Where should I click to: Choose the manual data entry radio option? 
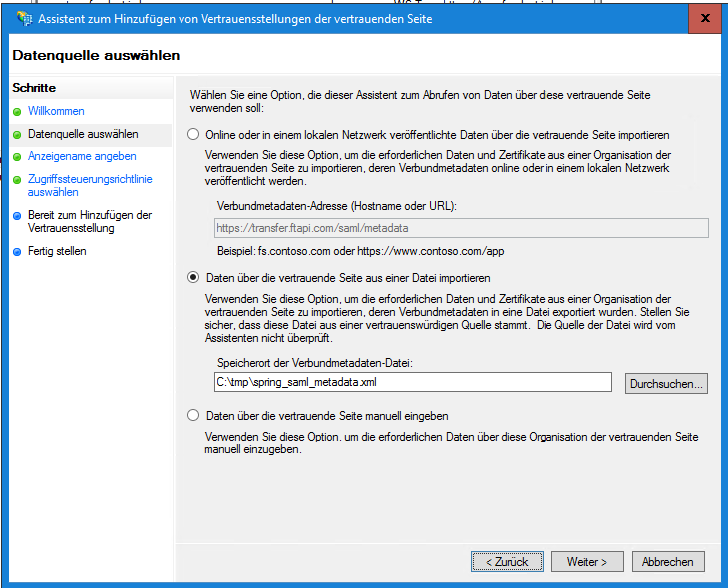(x=193, y=416)
